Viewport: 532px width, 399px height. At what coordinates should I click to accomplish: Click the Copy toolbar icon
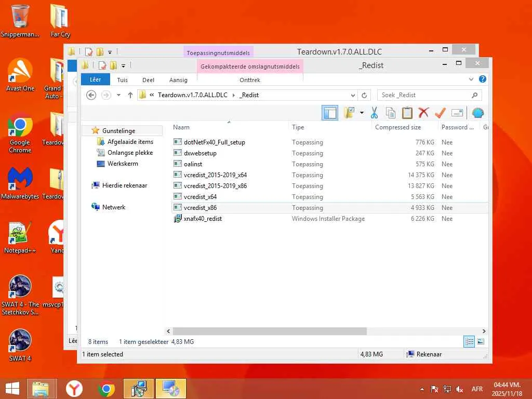pos(391,113)
